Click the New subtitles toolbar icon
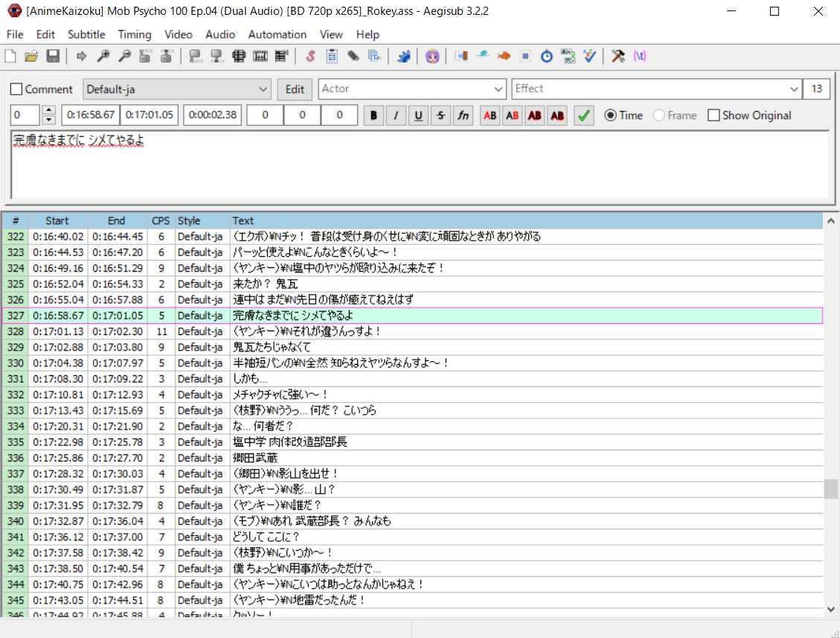The width and height of the screenshot is (840, 638). (x=10, y=56)
